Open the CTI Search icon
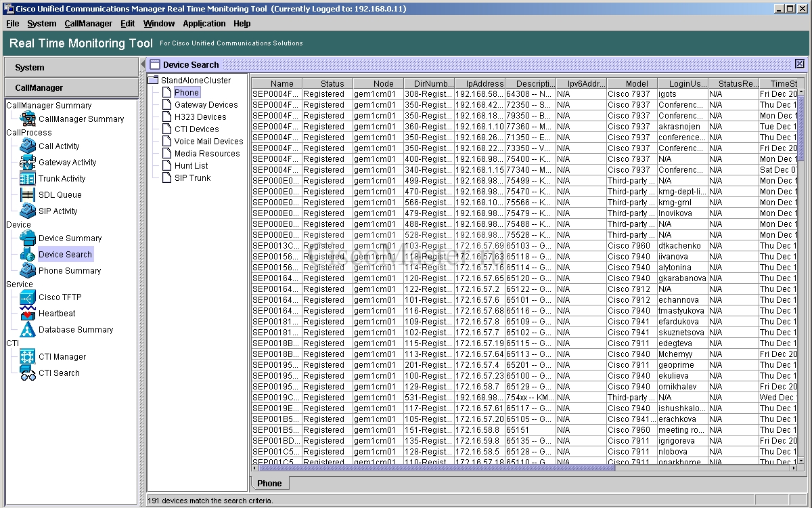Image resolution: width=812 pixels, height=508 pixels. tap(28, 373)
